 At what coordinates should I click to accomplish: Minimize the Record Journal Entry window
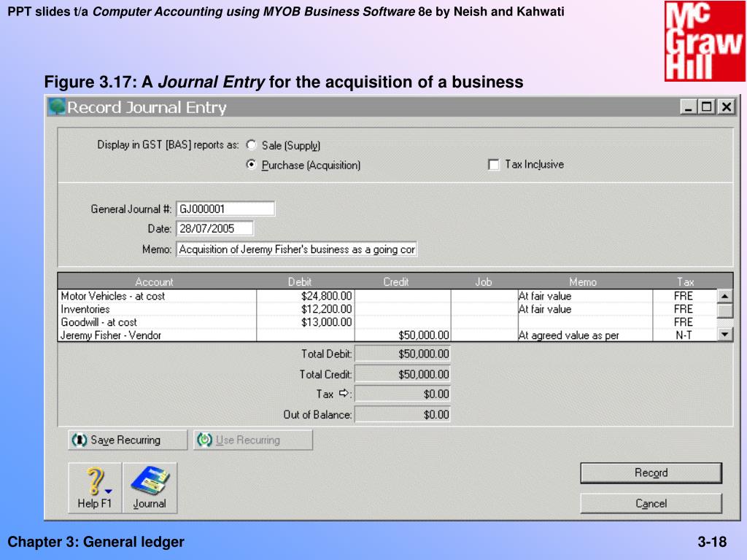click(x=688, y=106)
